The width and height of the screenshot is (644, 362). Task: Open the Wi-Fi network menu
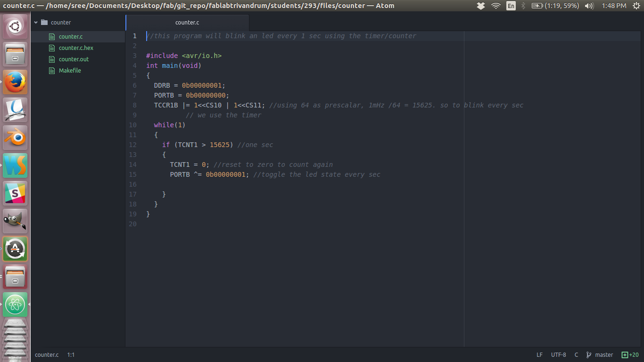point(496,6)
